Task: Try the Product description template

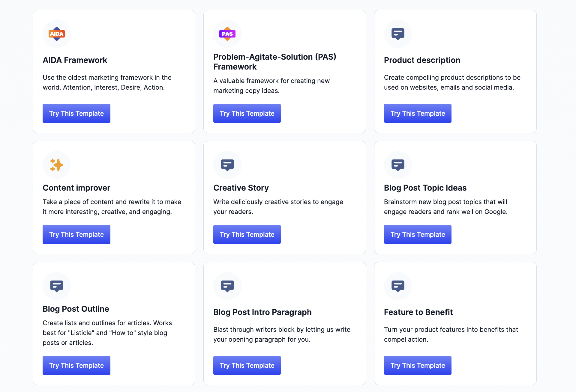Action: 417,113
